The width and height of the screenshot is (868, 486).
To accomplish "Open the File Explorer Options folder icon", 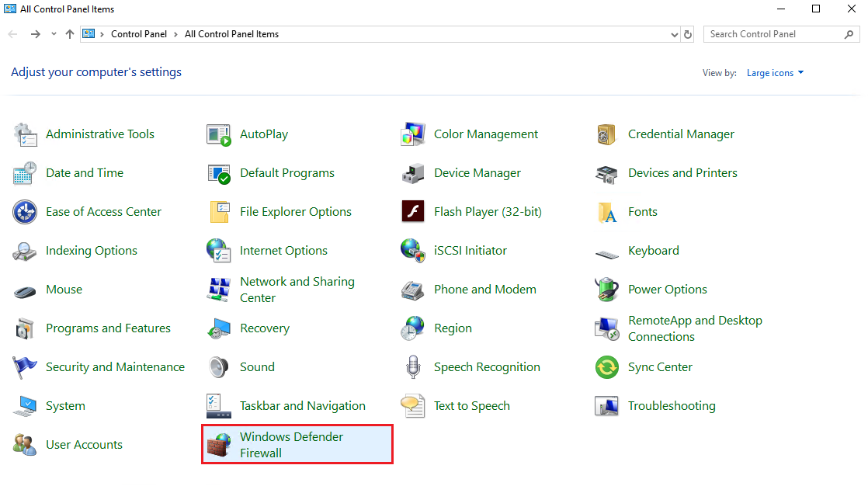I will (219, 212).
